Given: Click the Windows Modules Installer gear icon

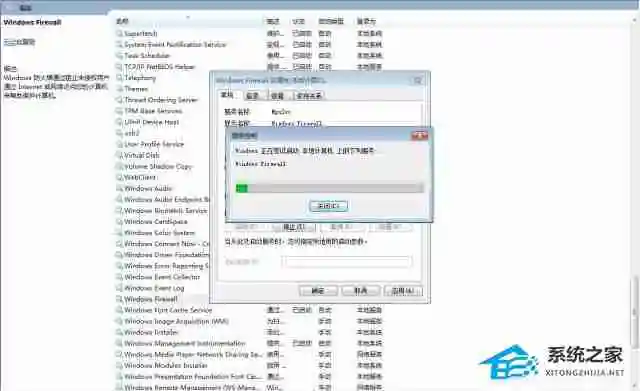Looking at the screenshot, I should 119,365.
